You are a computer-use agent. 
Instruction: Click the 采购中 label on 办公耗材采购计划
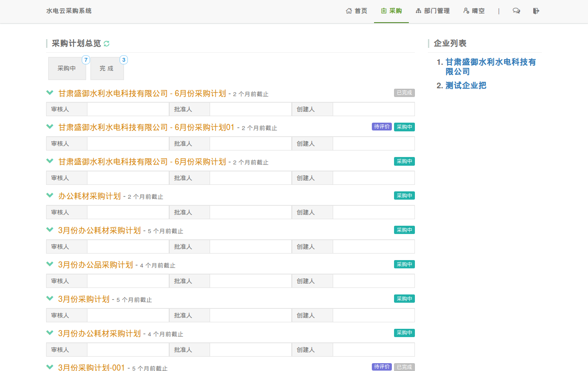tap(404, 196)
